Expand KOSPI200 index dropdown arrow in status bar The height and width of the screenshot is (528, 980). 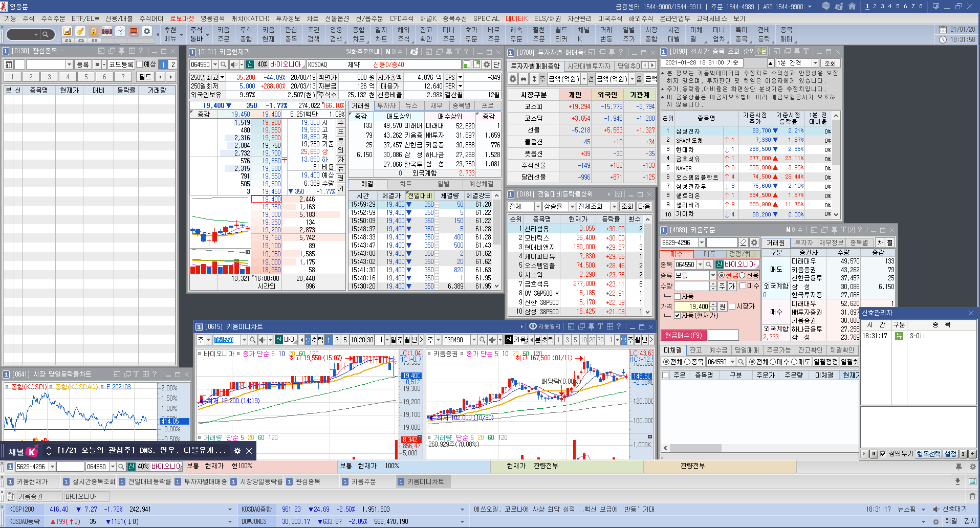[x=230, y=510]
